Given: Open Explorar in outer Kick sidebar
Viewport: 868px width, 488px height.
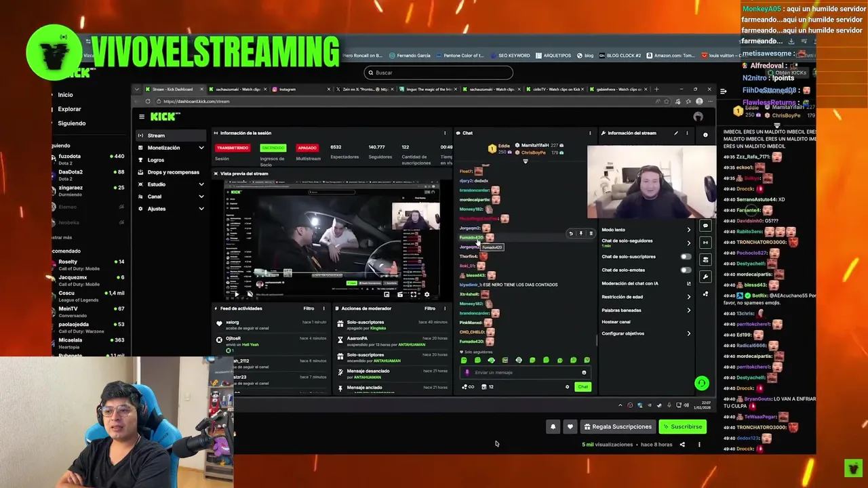Looking at the screenshot, I should 69,109.
